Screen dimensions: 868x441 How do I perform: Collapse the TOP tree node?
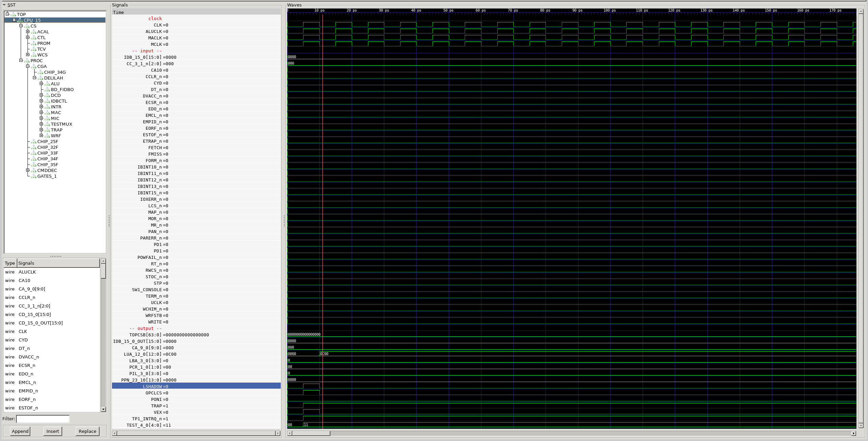(7, 14)
